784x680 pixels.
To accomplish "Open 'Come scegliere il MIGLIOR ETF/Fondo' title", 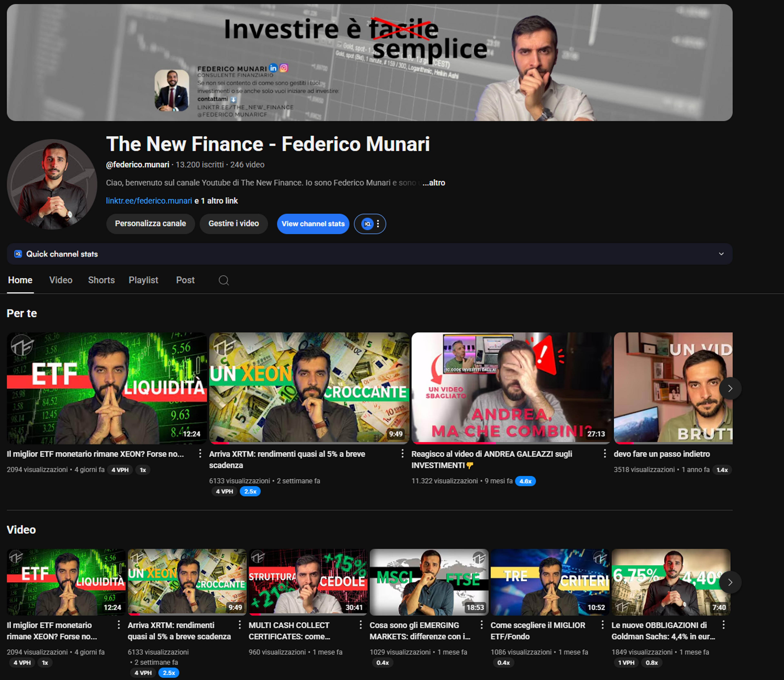I will [x=538, y=631].
